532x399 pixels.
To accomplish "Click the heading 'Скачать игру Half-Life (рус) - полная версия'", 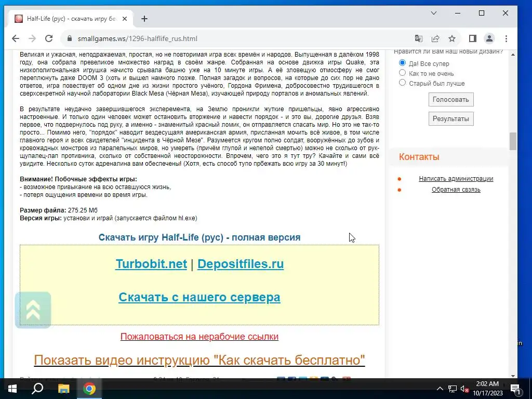I will click(x=199, y=237).
